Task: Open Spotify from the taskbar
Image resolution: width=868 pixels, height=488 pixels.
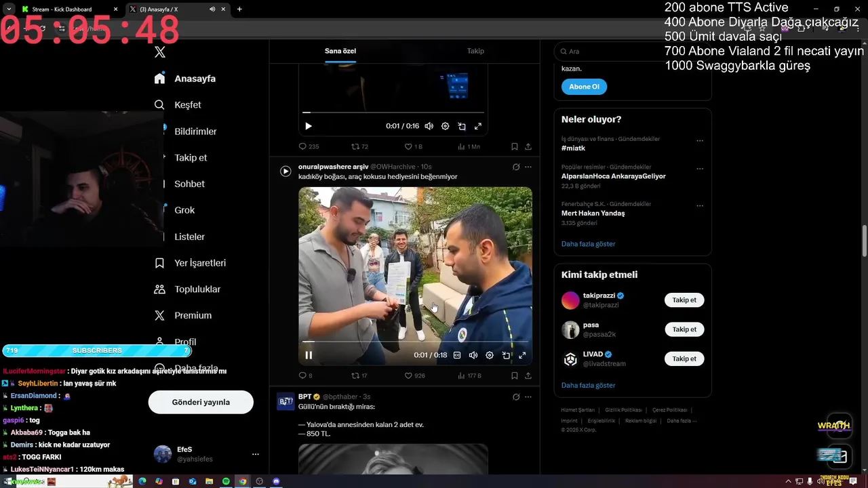Action: click(x=226, y=481)
